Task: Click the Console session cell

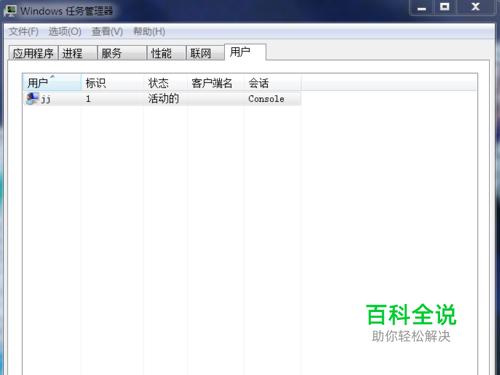Action: coord(266,99)
